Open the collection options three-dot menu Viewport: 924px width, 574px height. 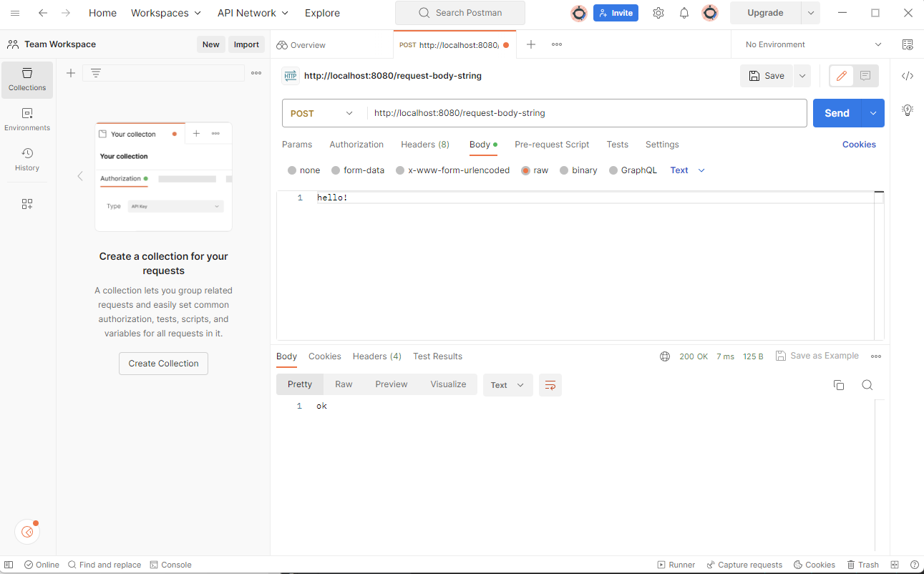pos(256,73)
